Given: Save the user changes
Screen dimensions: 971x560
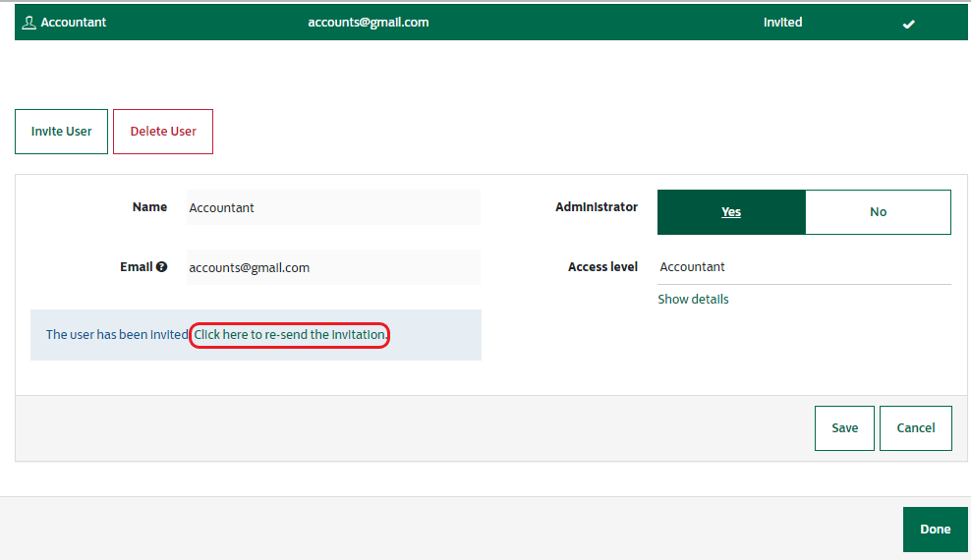Looking at the screenshot, I should click(x=844, y=428).
